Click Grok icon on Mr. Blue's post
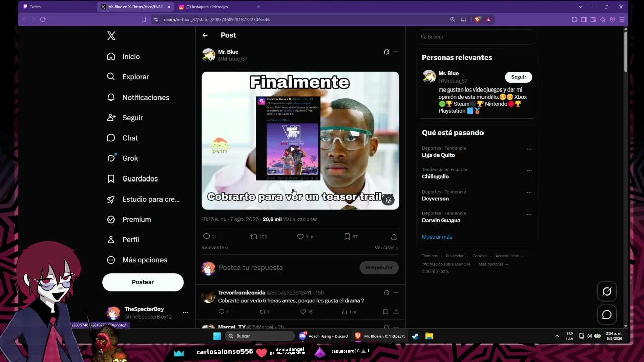 click(386, 52)
